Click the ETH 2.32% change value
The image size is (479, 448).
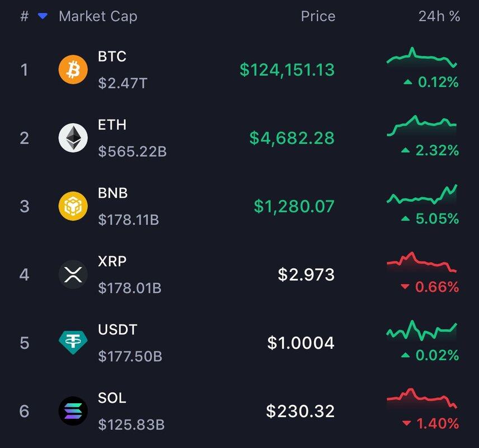(437, 151)
